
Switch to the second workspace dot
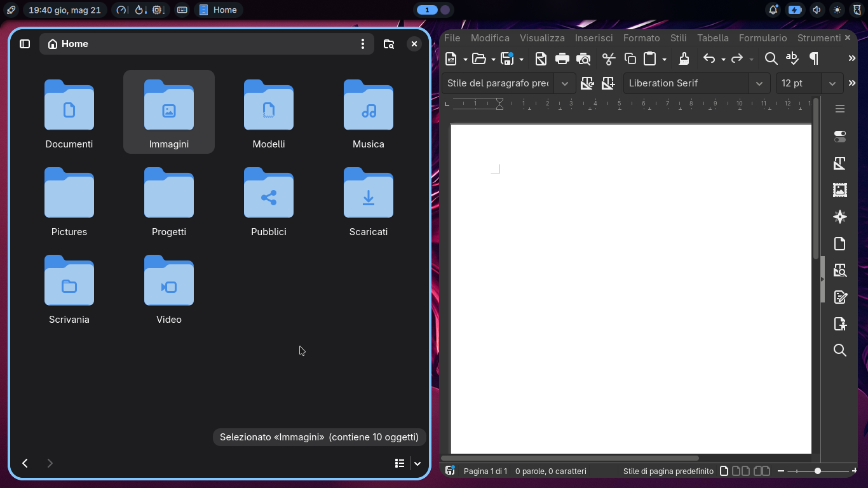pos(445,10)
